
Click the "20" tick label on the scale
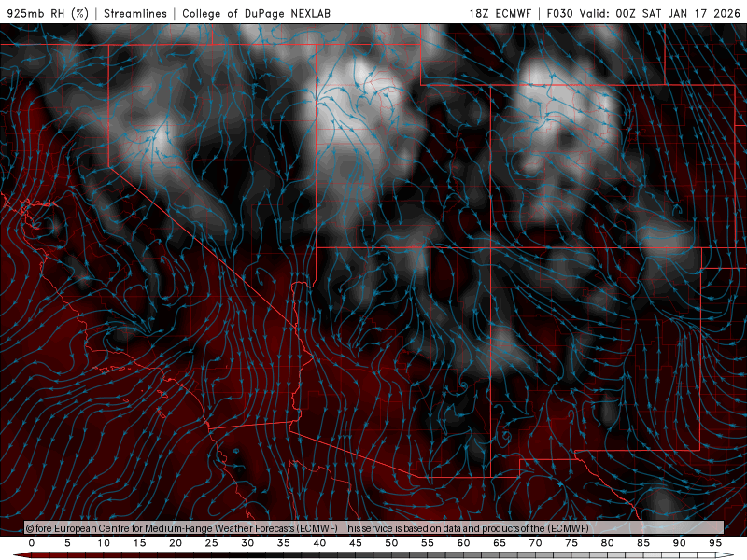[176, 543]
